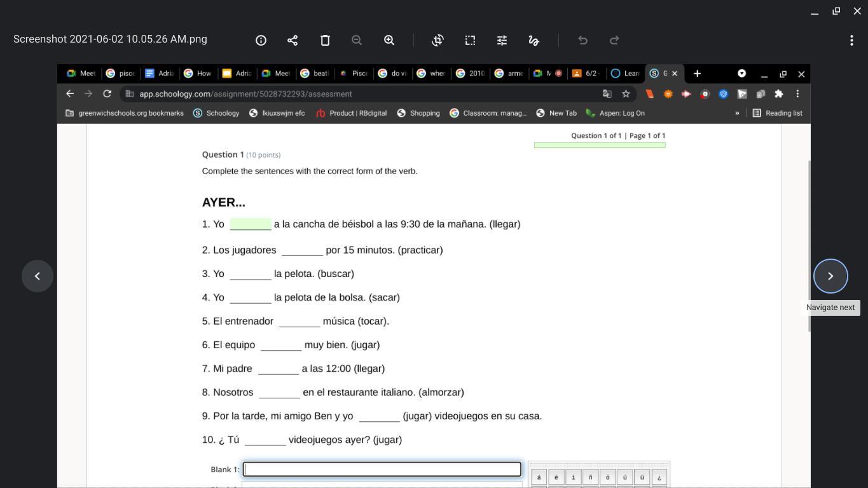Click the puzzle-piece extensions icon
The height and width of the screenshot is (488, 868).
[x=779, y=93]
